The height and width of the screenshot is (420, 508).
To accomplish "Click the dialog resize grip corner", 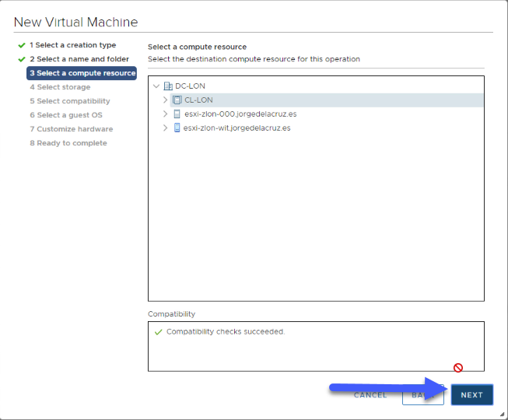I will click(502, 414).
